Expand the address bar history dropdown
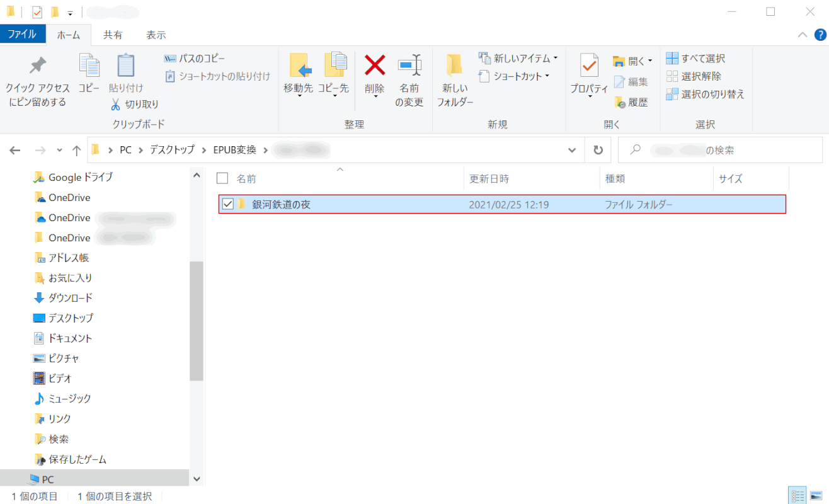The image size is (829, 504). click(x=572, y=151)
